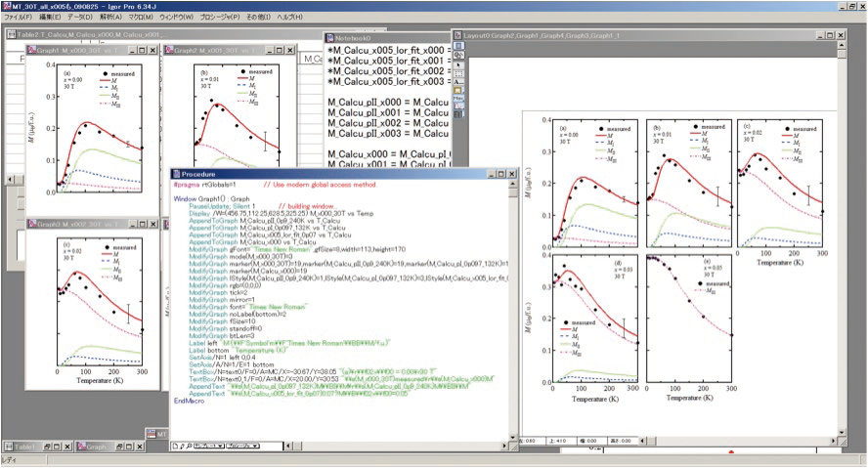This screenshot has width=868, height=468.
Task: Open the ヘルプ(H) menu
Action: coord(289,18)
